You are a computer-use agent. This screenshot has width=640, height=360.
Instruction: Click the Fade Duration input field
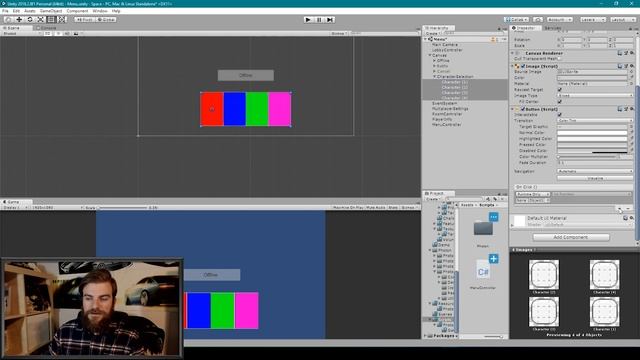594,162
